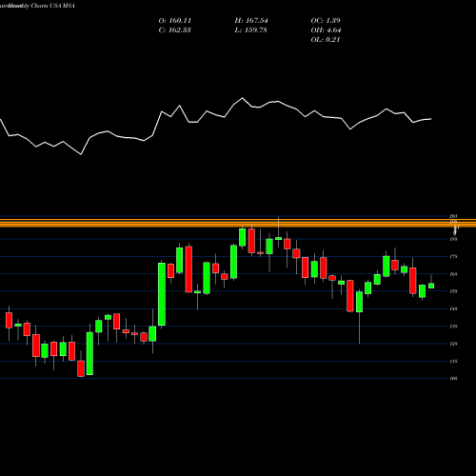Select the low price text L: 159.78

click(250, 30)
